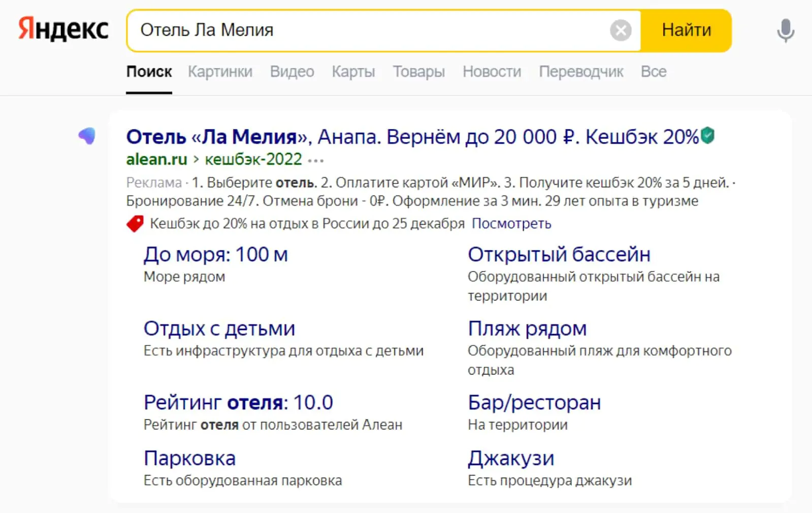
Task: Open the Парковка sitelink
Action: pos(189,458)
